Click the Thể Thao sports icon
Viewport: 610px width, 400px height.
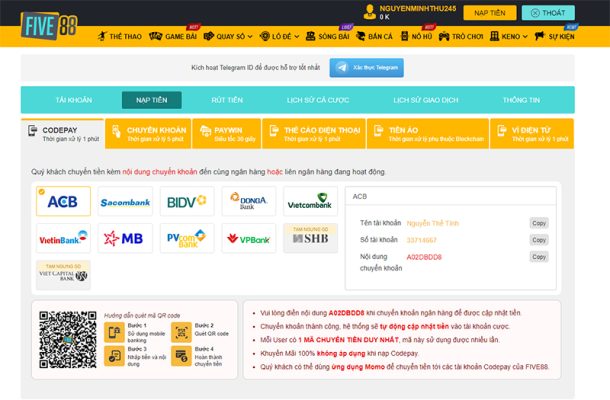coord(102,36)
